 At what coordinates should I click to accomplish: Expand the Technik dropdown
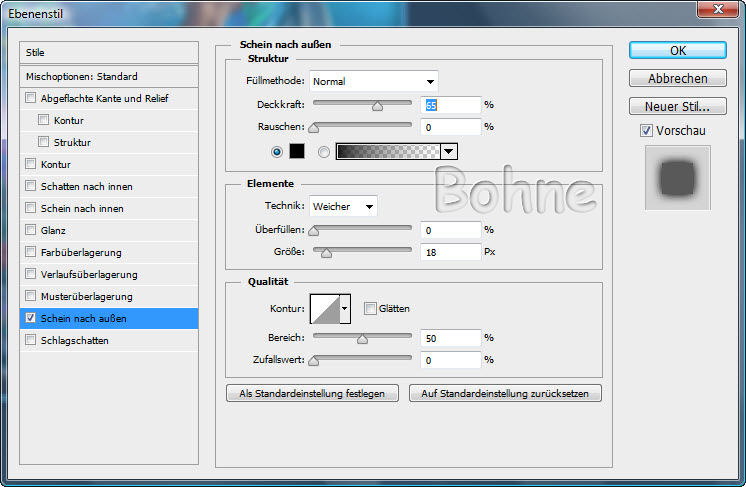[x=343, y=206]
